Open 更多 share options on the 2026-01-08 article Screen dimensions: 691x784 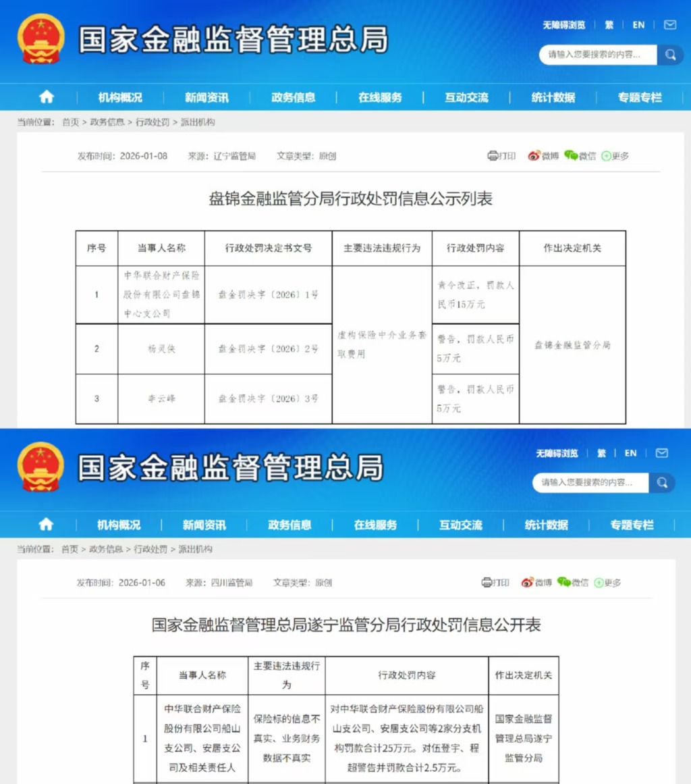615,156
